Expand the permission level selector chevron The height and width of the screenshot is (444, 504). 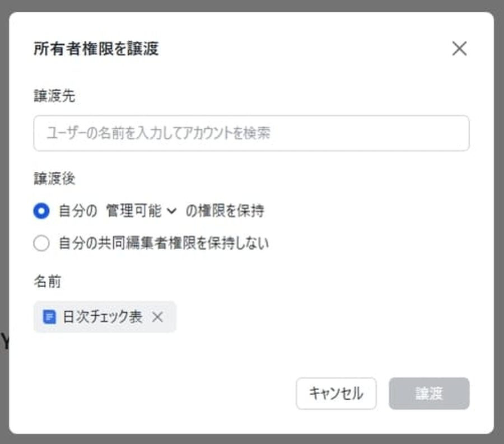(172, 211)
